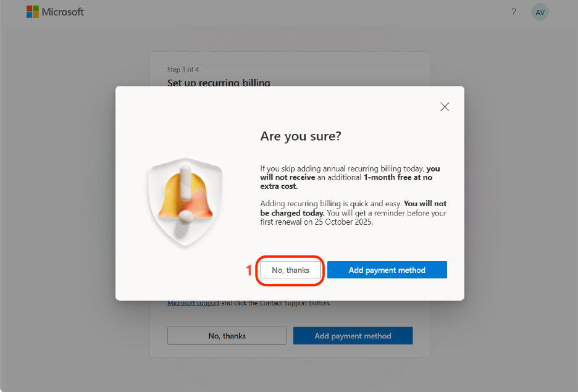Click 'No, thanks' on the background page
The width and height of the screenshot is (578, 392).
(x=227, y=336)
